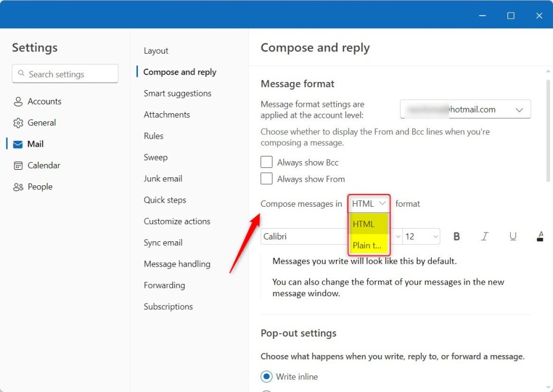553x392 pixels.
Task: Open Sync email section
Action: [x=163, y=242]
